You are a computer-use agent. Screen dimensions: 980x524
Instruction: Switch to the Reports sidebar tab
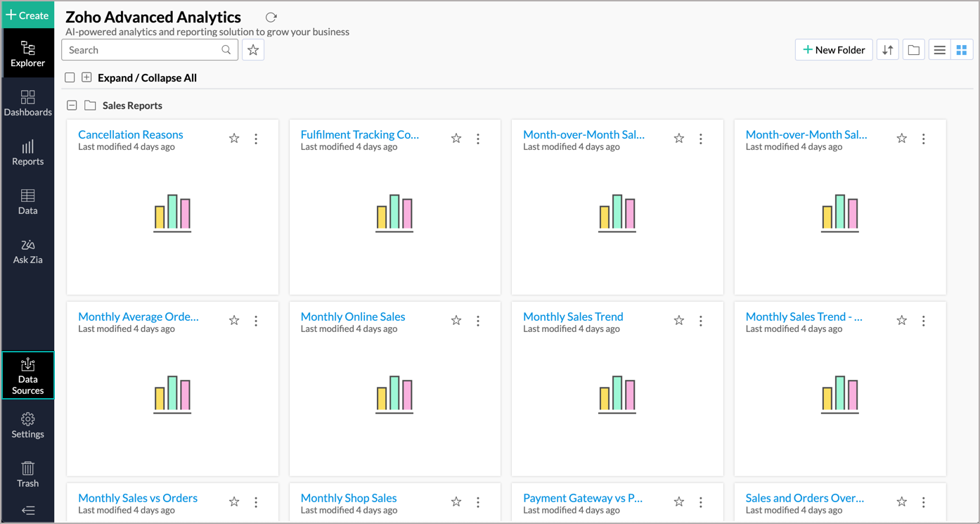point(28,153)
